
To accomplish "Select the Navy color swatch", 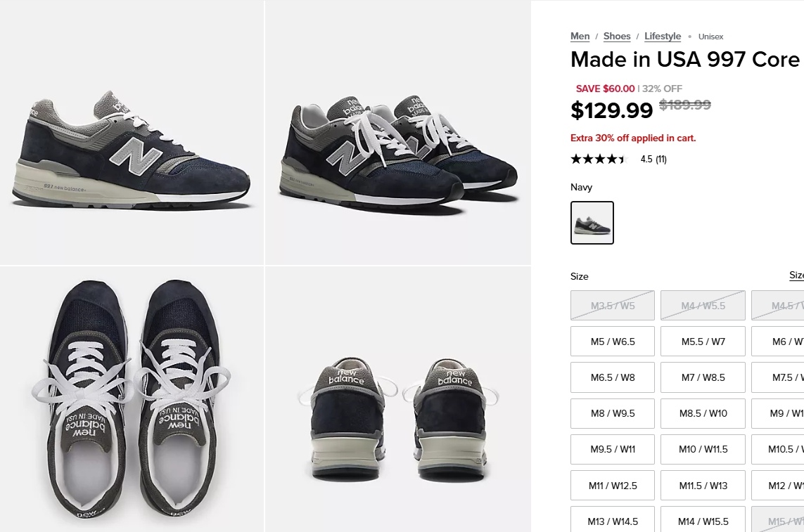I will click(x=592, y=223).
